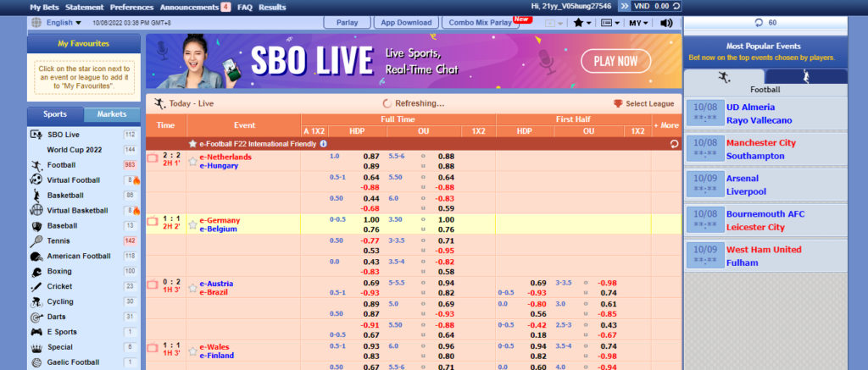Image resolution: width=868 pixels, height=370 pixels.
Task: Open the English language dropdown
Action: 64,23
